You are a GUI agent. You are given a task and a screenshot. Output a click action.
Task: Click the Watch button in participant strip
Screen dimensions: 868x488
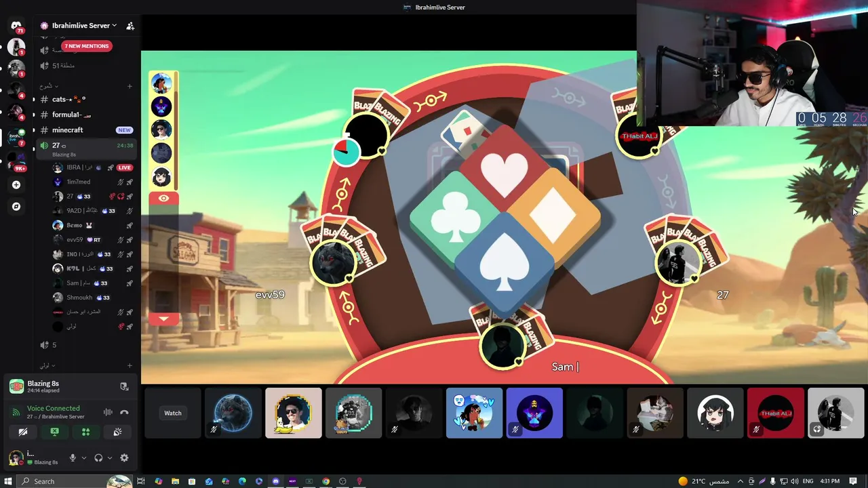tap(173, 413)
